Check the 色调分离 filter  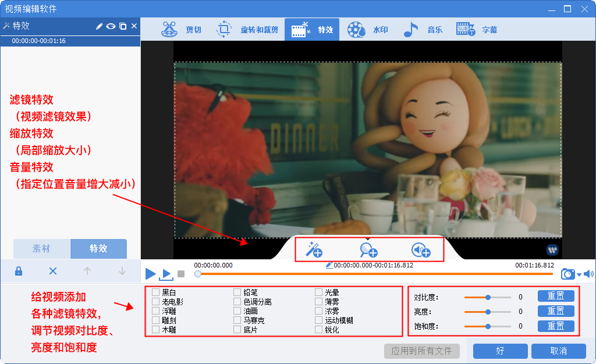[x=237, y=302]
